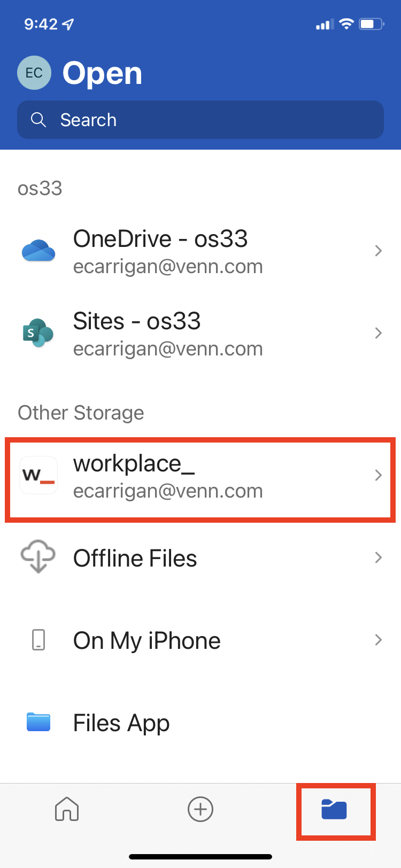Tap the battery status icon

click(372, 24)
